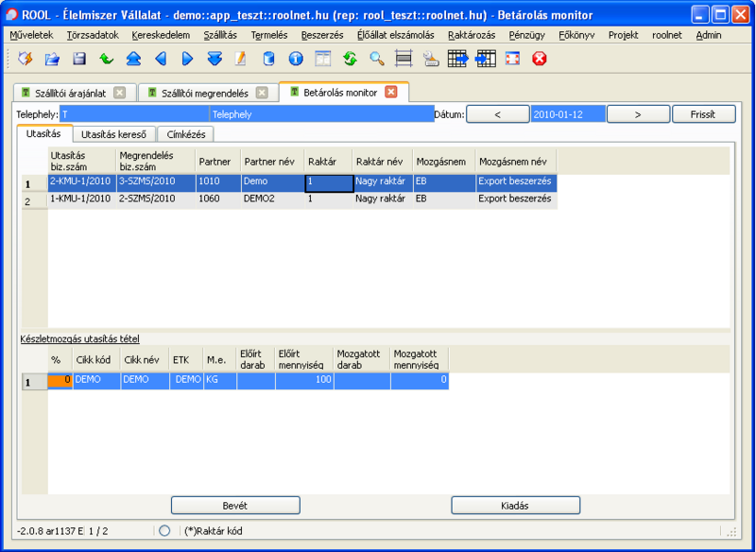Save with the floppy disk toolbar icon

(x=78, y=60)
